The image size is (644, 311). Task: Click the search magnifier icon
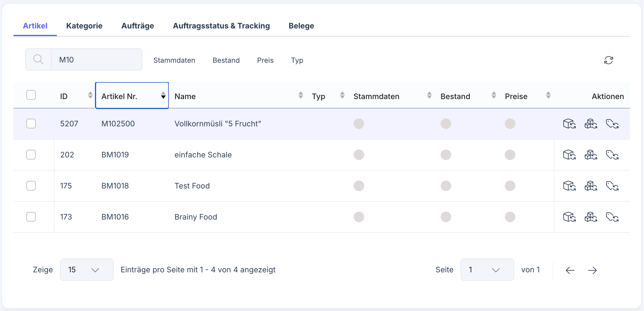pos(38,60)
